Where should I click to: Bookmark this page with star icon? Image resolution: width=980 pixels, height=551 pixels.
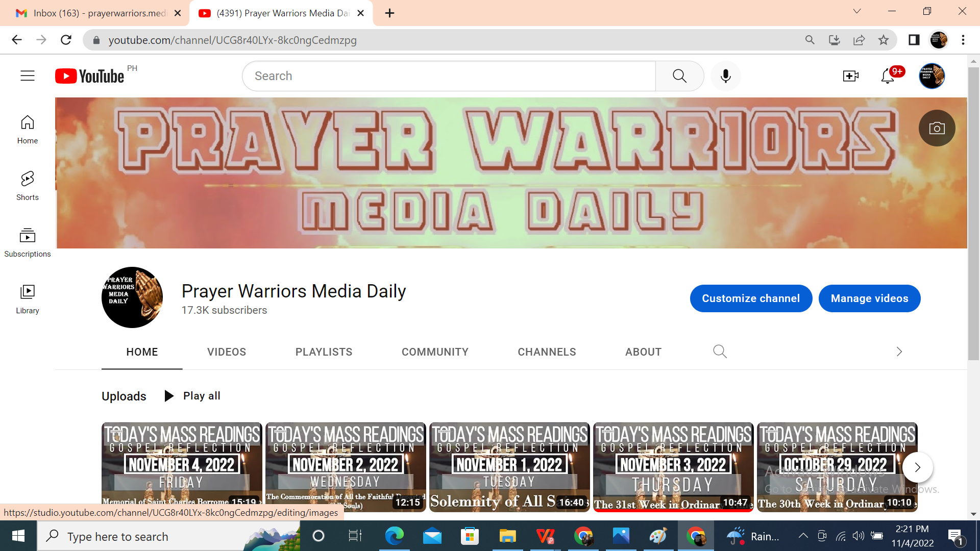pyautogui.click(x=884, y=40)
